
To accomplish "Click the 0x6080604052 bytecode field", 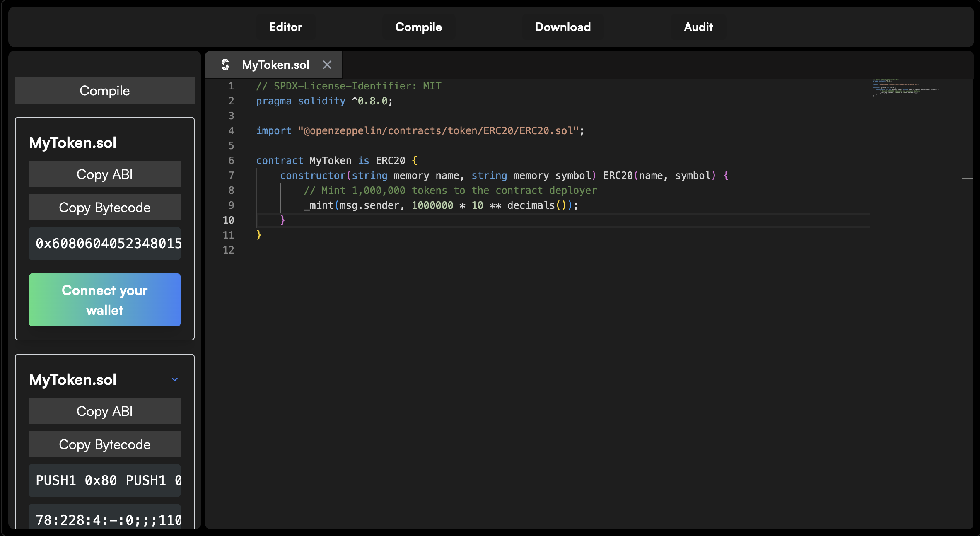I will 104,244.
